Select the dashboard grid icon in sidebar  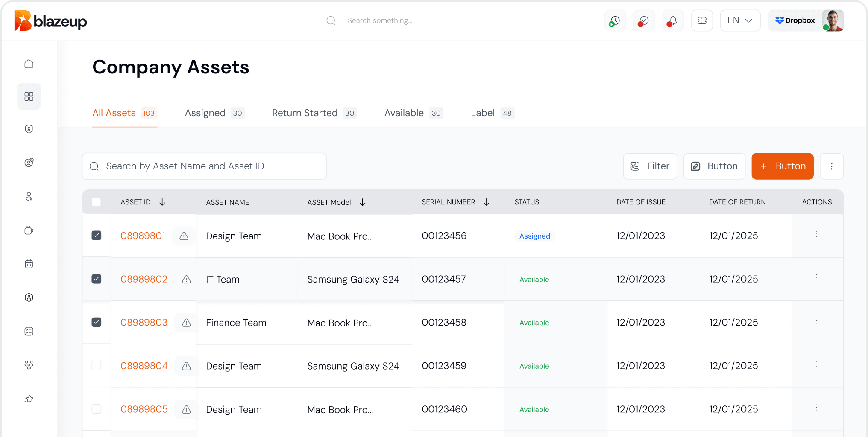click(29, 96)
